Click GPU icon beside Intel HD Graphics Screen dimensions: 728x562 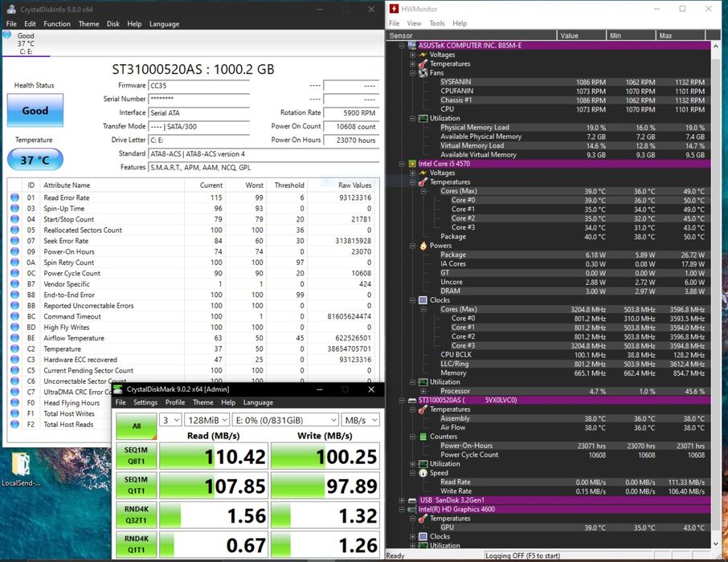412,509
